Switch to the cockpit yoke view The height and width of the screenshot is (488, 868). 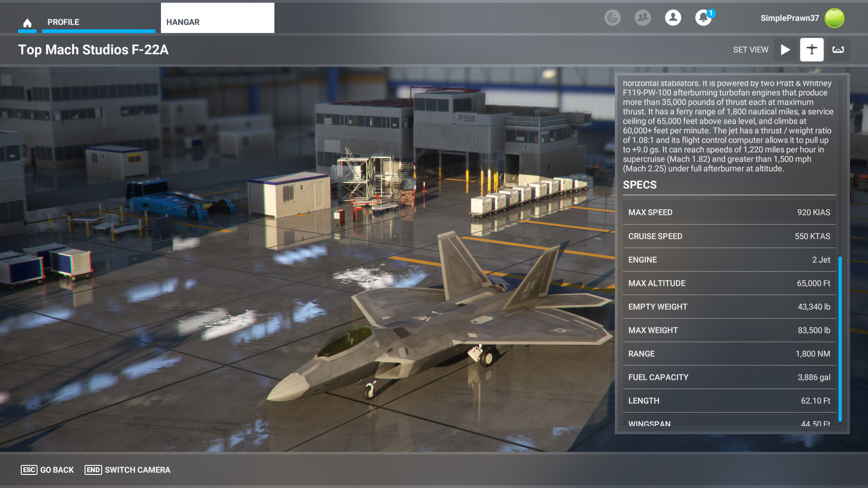point(838,50)
